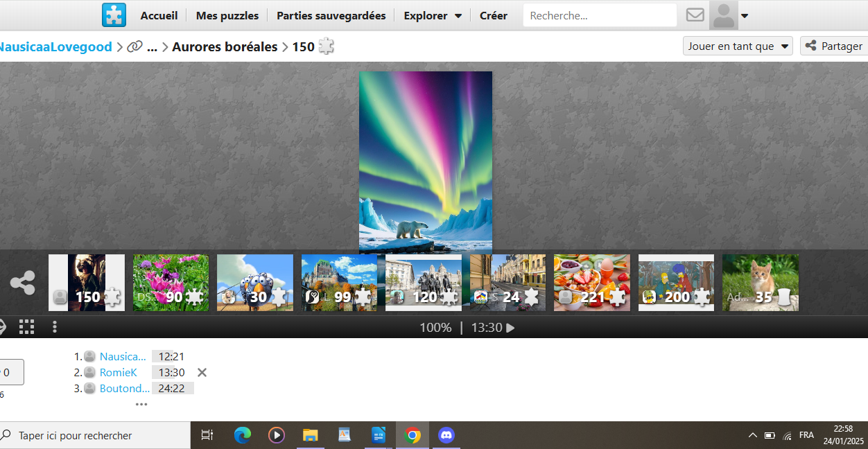Screen dimensions: 868x449
Task: Open the messages envelope icon
Action: click(x=695, y=15)
